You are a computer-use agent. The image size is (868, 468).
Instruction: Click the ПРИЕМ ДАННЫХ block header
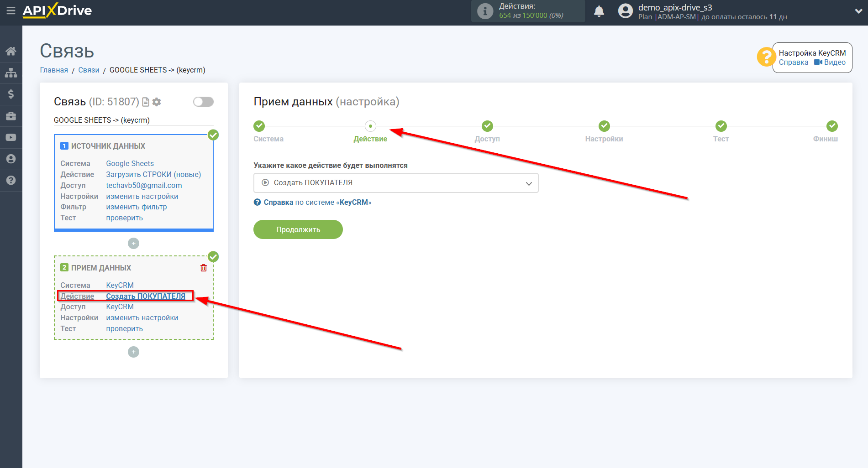point(101,268)
